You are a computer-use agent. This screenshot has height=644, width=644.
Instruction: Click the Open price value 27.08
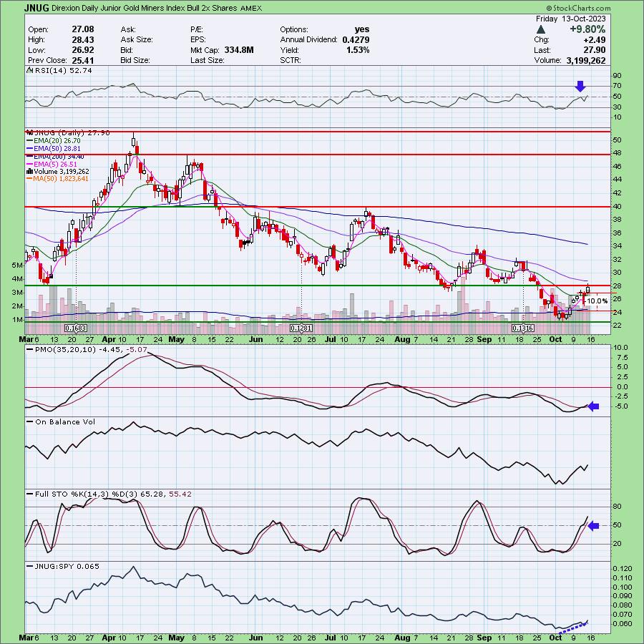(x=82, y=29)
